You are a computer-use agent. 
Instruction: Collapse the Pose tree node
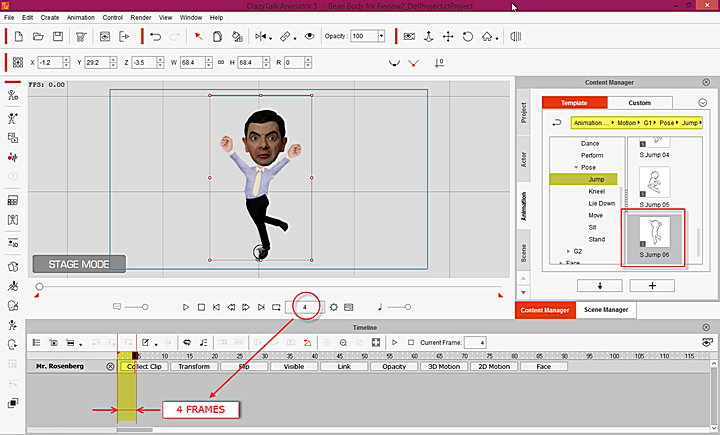point(576,167)
